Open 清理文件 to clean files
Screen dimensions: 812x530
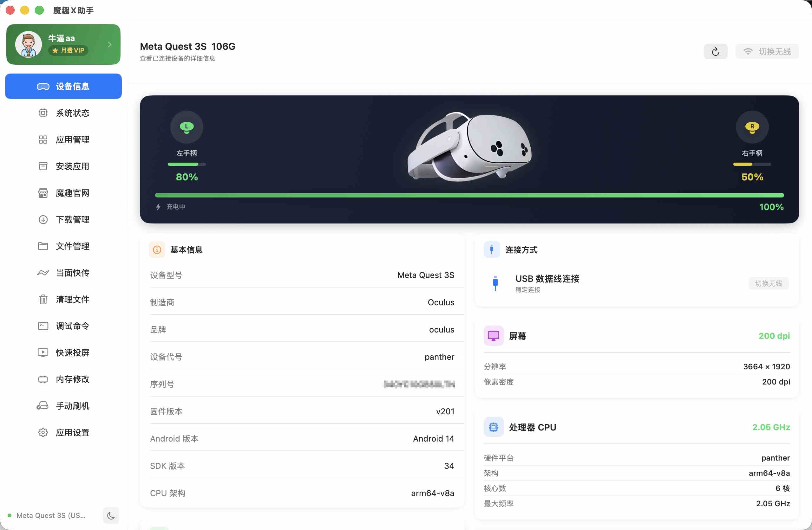[63, 300]
